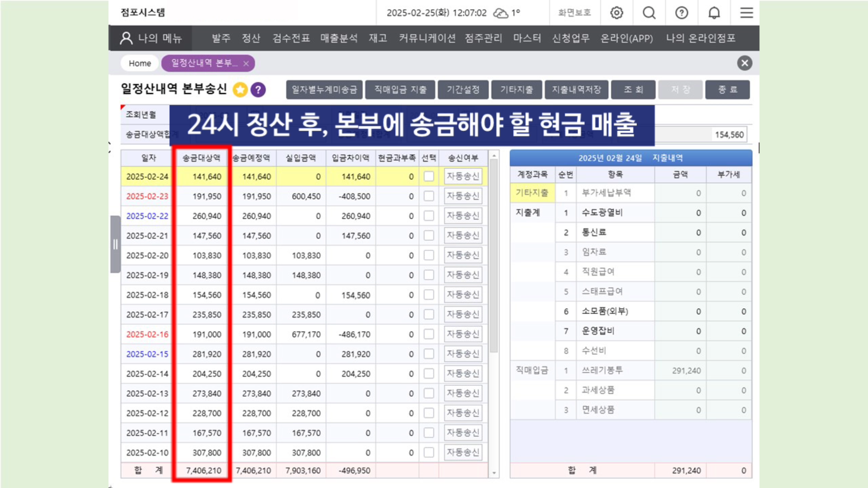Expand the left collapsed side panel handle
This screenshot has width=868, height=488.
[115, 244]
